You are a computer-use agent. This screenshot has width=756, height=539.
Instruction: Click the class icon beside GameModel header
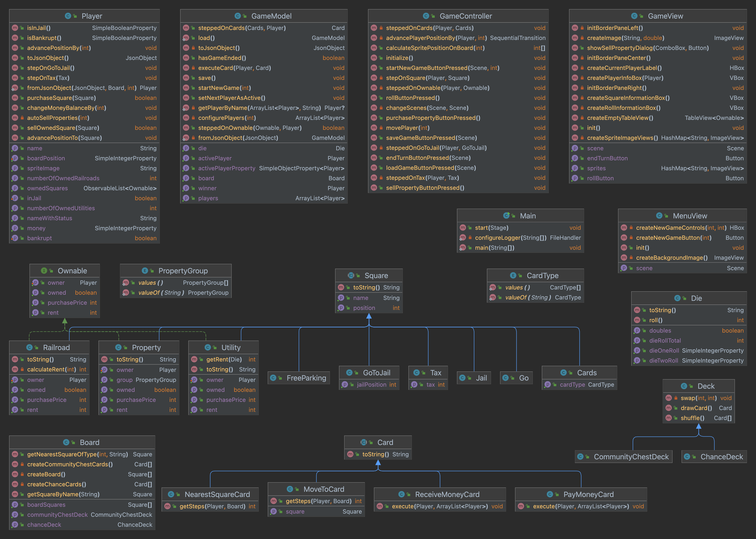click(237, 16)
